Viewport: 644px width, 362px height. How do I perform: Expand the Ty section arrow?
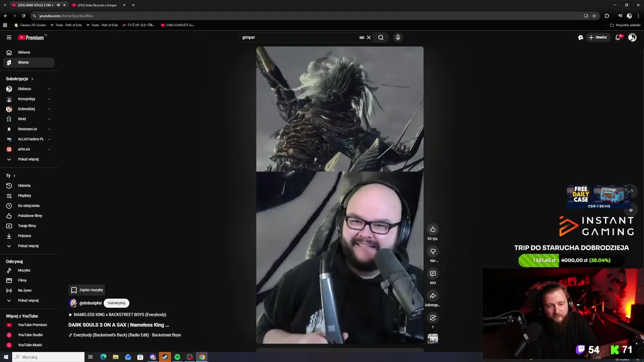(x=14, y=175)
